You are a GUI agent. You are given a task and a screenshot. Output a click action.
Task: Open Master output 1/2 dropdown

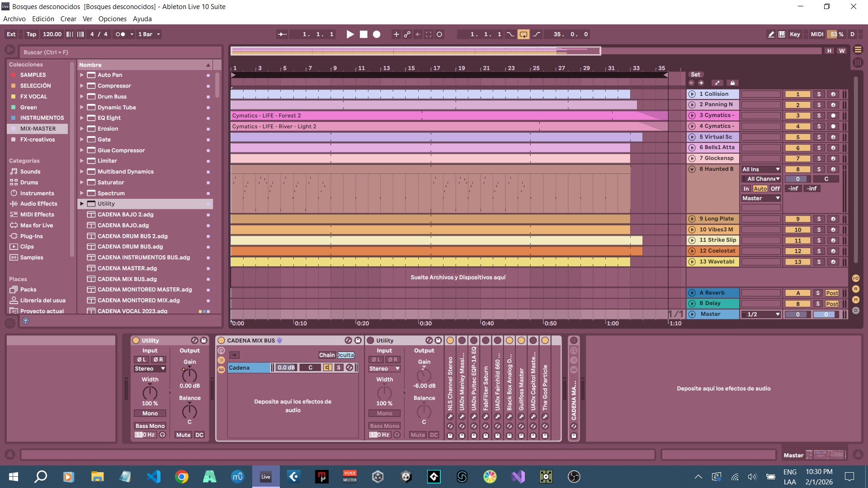[762, 314]
